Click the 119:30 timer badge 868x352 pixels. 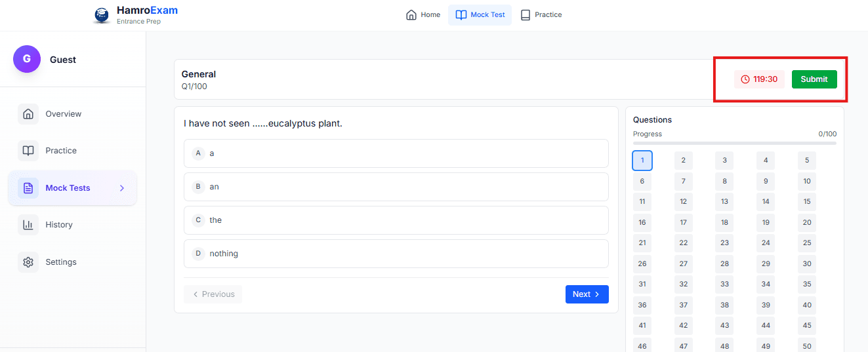click(759, 79)
